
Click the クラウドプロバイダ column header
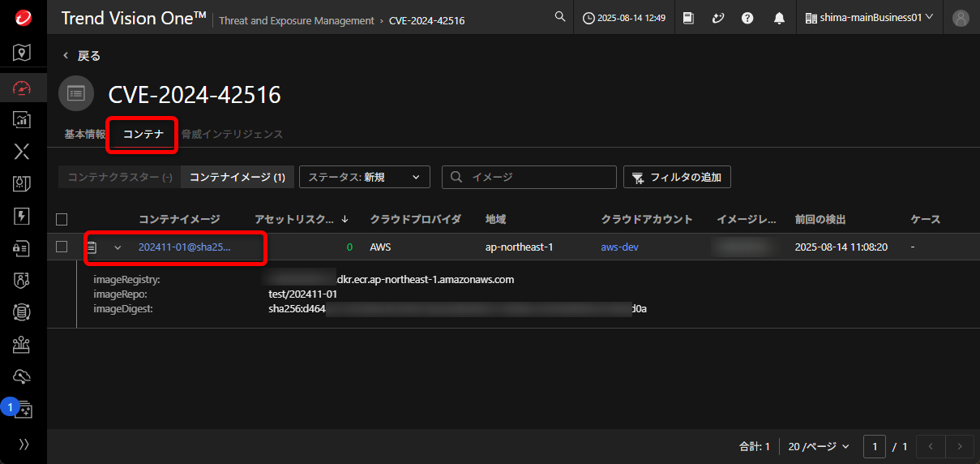tap(415, 219)
